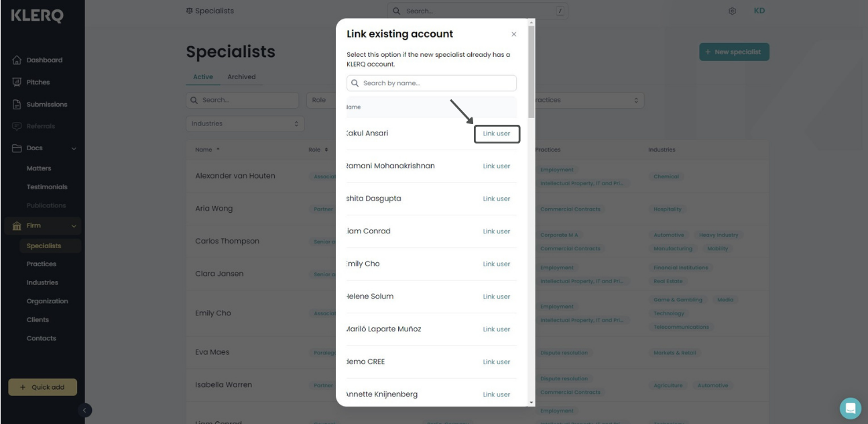
Task: Select Organization in the sidebar
Action: 47,301
